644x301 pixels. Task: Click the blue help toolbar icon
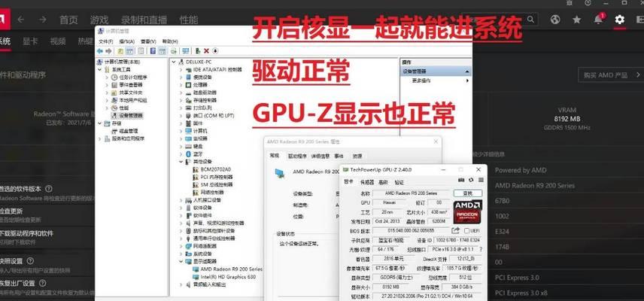pos(153,51)
